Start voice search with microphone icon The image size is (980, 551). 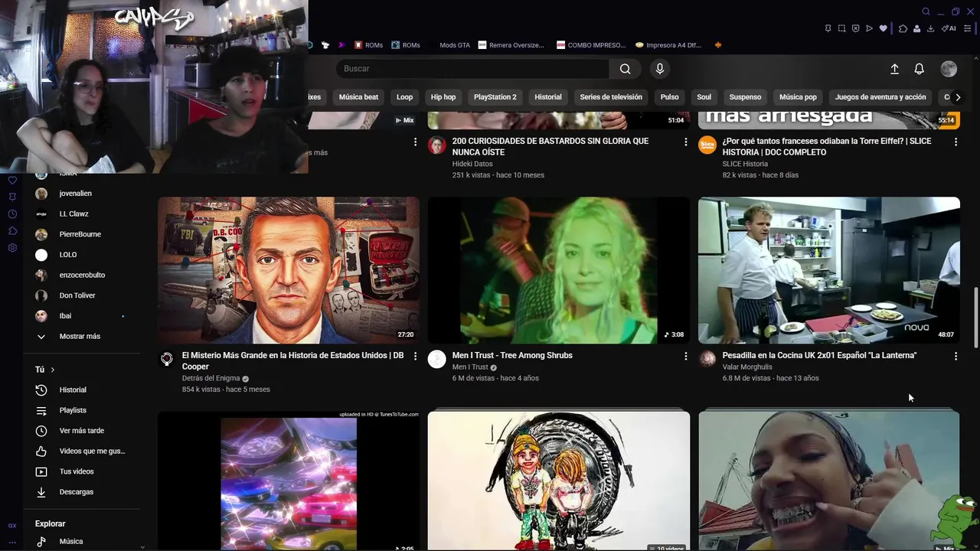coord(660,69)
